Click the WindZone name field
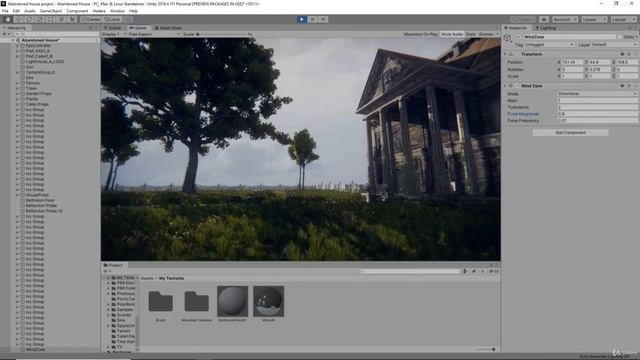Image resolution: width=640 pixels, height=360 pixels. click(x=569, y=37)
